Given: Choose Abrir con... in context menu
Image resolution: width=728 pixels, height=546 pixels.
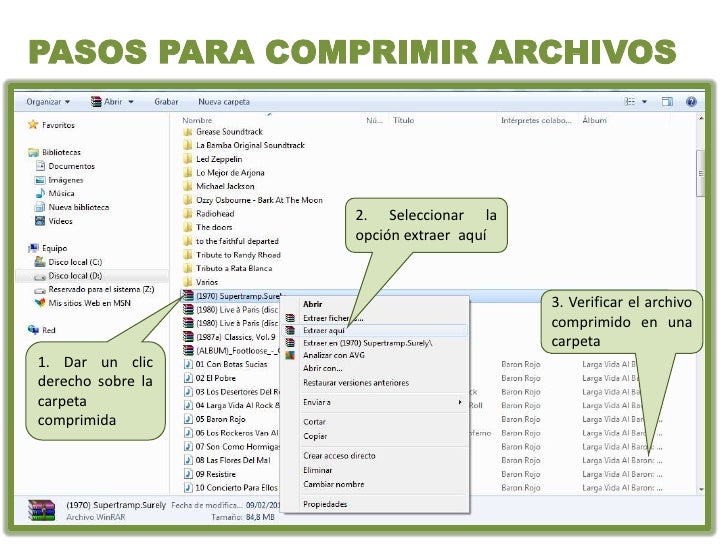Looking at the screenshot, I should (323, 368).
